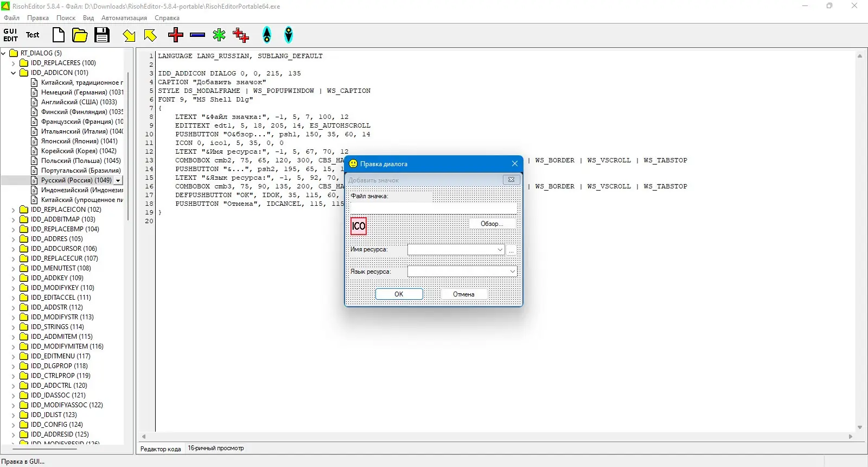The height and width of the screenshot is (467, 868).
Task: Select IDD_DLGPROP (118) in the tree
Action: click(x=59, y=366)
